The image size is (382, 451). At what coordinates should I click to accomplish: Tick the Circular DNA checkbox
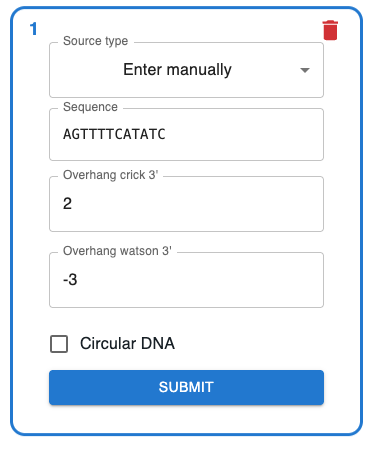(59, 344)
